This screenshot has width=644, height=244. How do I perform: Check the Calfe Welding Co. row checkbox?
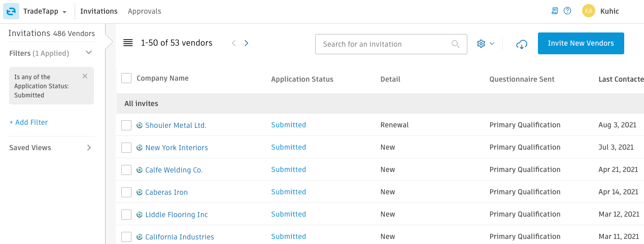[126, 170]
